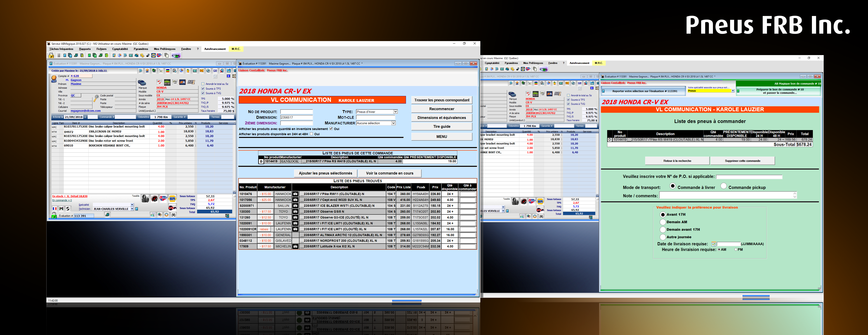Click the blue car icon above Marque, left window
Screen dimensions: 868x335
[142, 82]
